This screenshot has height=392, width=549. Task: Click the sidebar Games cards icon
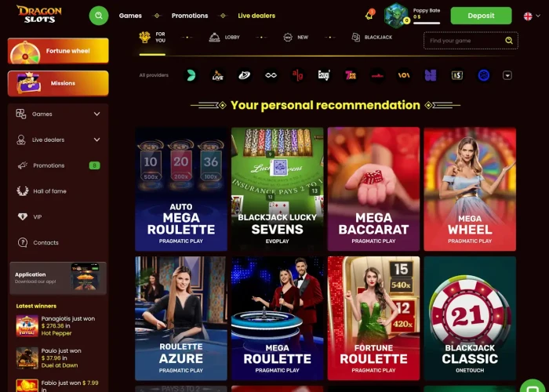click(x=21, y=114)
